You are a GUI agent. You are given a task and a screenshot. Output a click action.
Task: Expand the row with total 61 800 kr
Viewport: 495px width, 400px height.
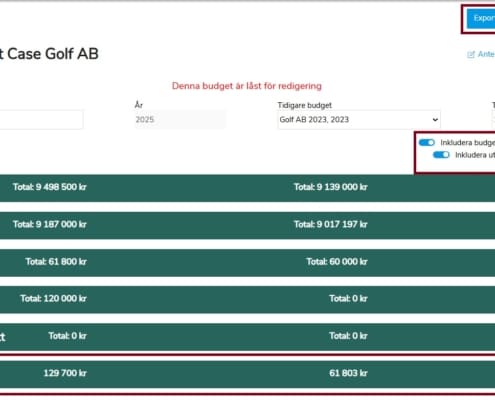coord(247,263)
